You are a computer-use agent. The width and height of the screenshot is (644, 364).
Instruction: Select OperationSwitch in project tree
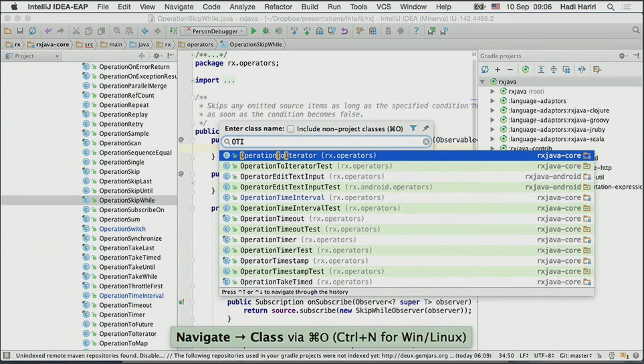pyautogui.click(x=122, y=229)
